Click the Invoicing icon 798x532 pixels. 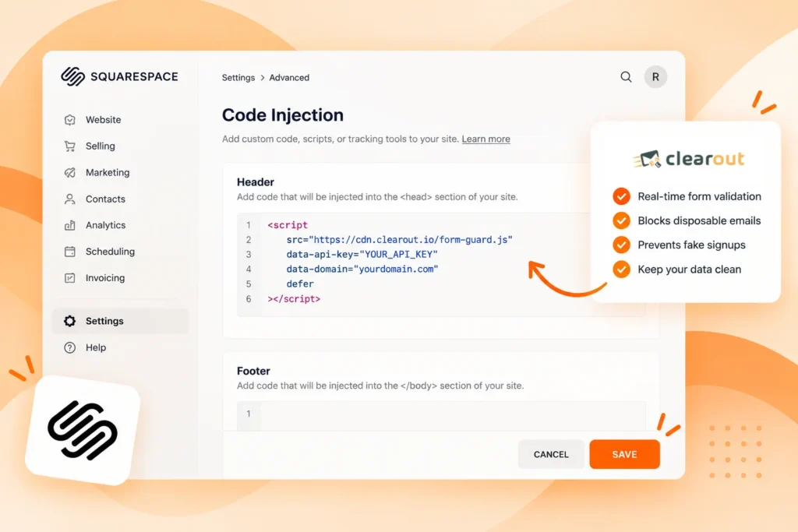(x=69, y=278)
